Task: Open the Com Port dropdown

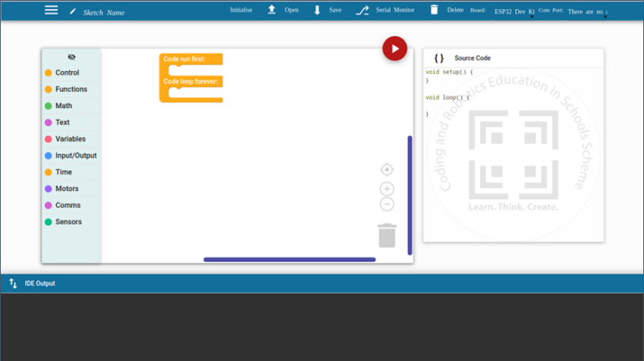Action: tap(587, 12)
